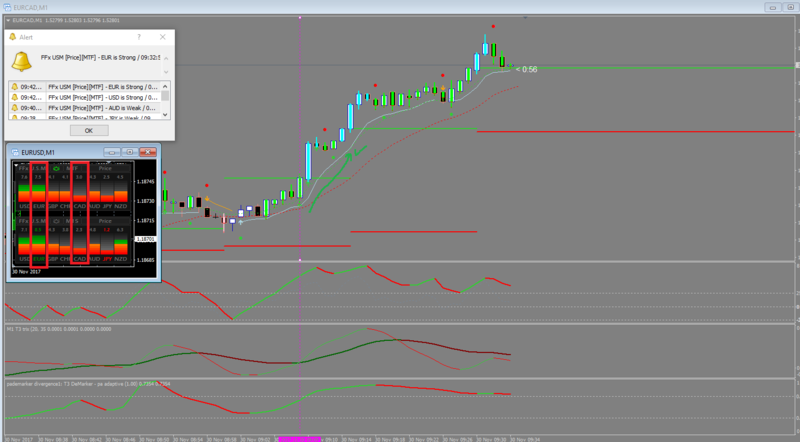Click the JPY strength bar in the lower panel
The width and height of the screenshot is (800, 442).
click(107, 252)
